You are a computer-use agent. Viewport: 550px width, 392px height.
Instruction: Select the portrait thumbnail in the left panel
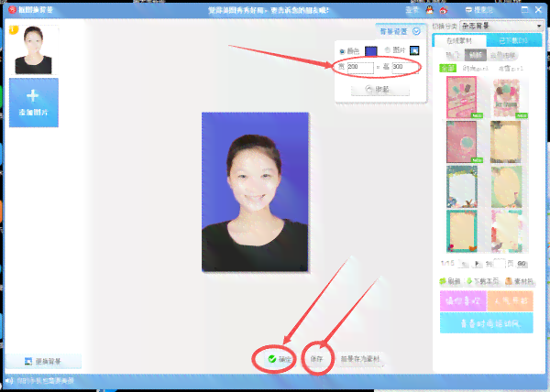[33, 49]
